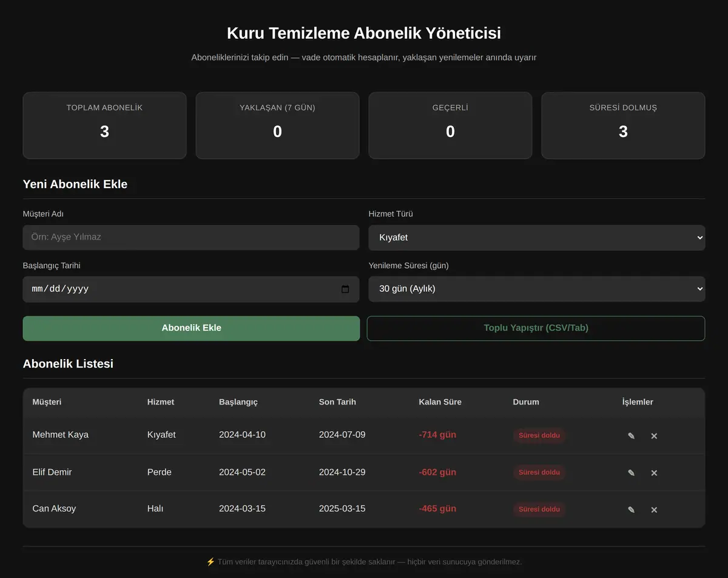Click end date 2024-07-09
This screenshot has height=578, width=728.
coord(342,435)
